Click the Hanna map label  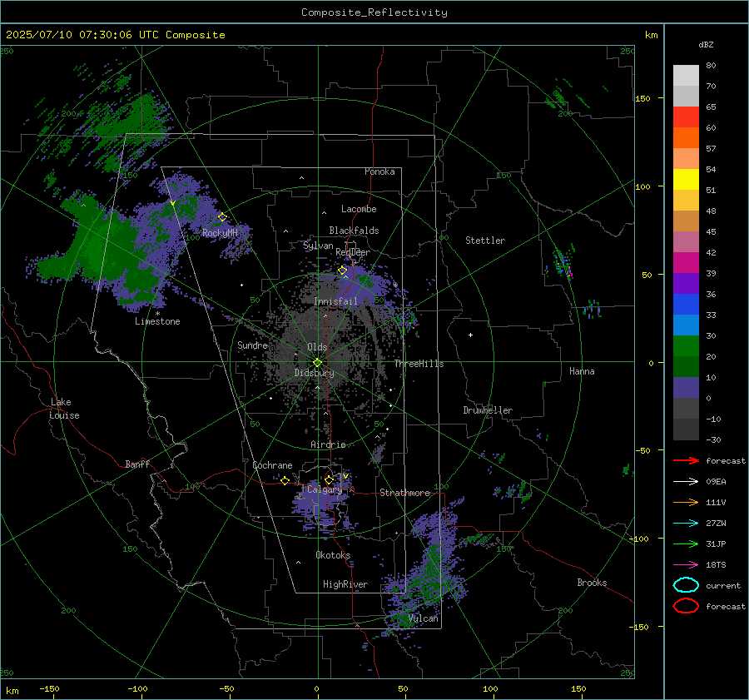pyautogui.click(x=582, y=371)
